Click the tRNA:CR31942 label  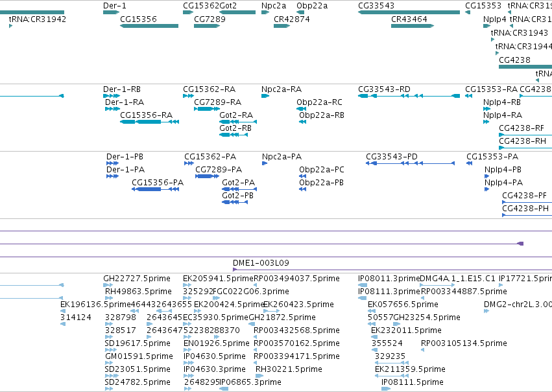(x=38, y=19)
